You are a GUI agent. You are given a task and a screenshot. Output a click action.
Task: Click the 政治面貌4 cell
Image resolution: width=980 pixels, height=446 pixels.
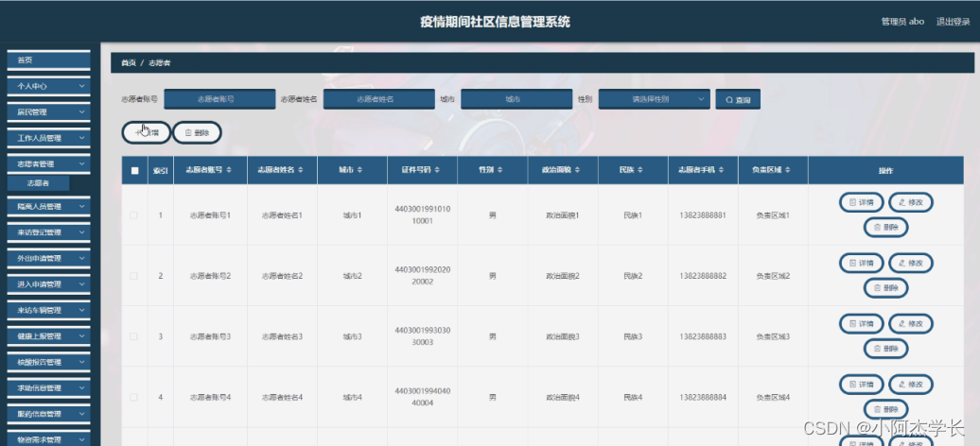[x=563, y=397]
